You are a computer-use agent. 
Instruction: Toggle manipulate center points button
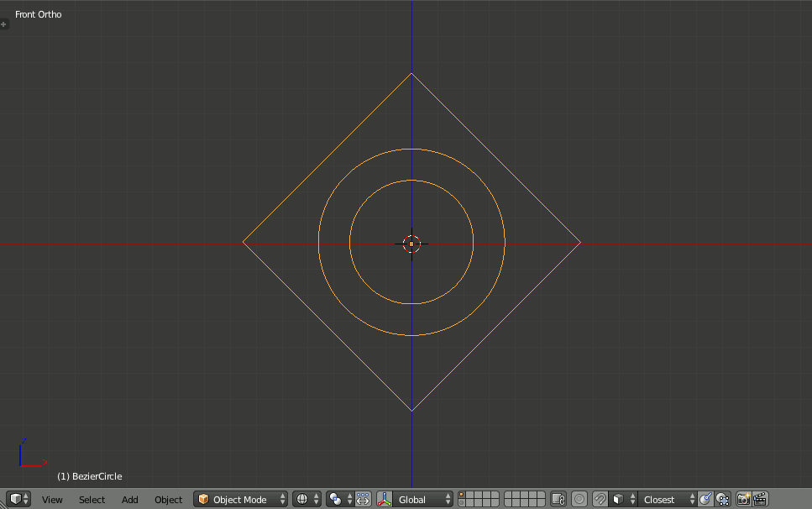(363, 499)
